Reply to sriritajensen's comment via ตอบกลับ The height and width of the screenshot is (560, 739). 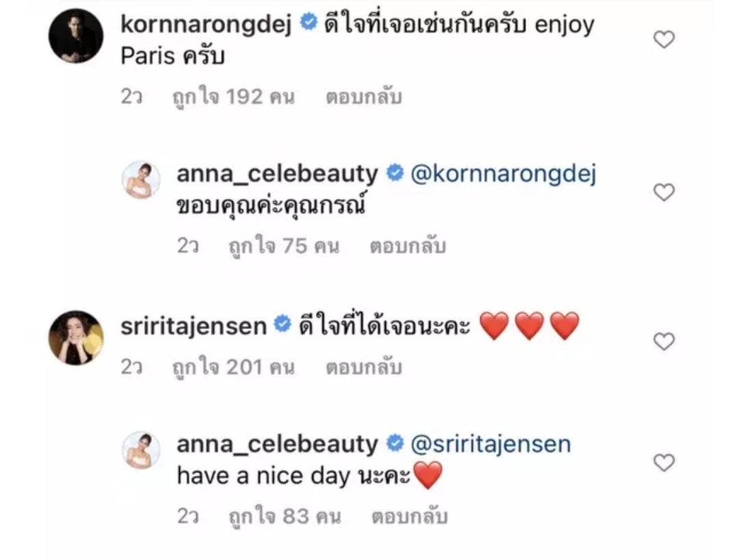tap(364, 367)
